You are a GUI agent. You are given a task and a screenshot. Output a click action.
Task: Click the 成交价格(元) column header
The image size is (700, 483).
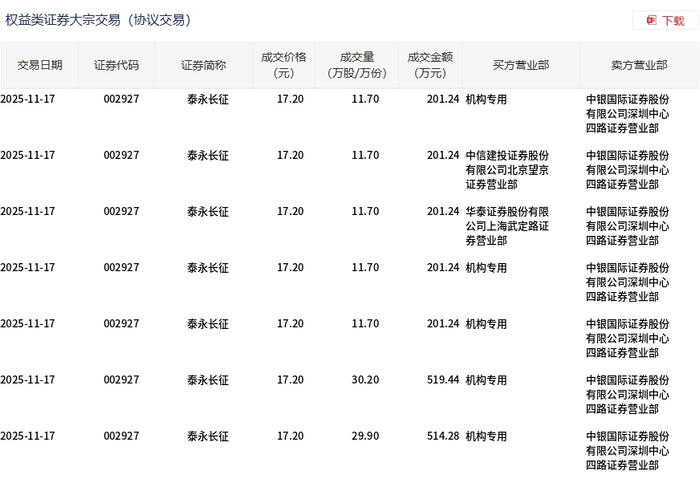(x=284, y=66)
